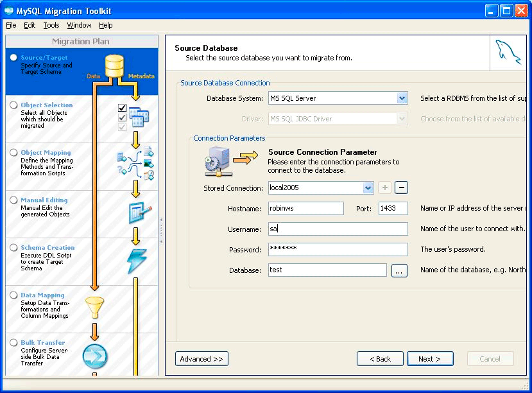Screen dimensions: 532x393
Task: Open database browse ellipsis button
Action: click(399, 270)
